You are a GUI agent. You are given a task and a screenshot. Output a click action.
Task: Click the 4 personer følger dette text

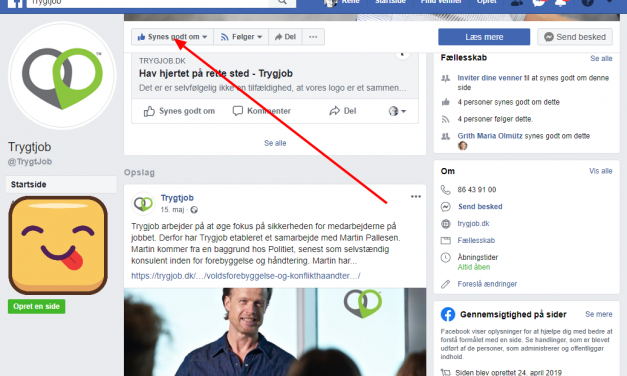(495, 119)
